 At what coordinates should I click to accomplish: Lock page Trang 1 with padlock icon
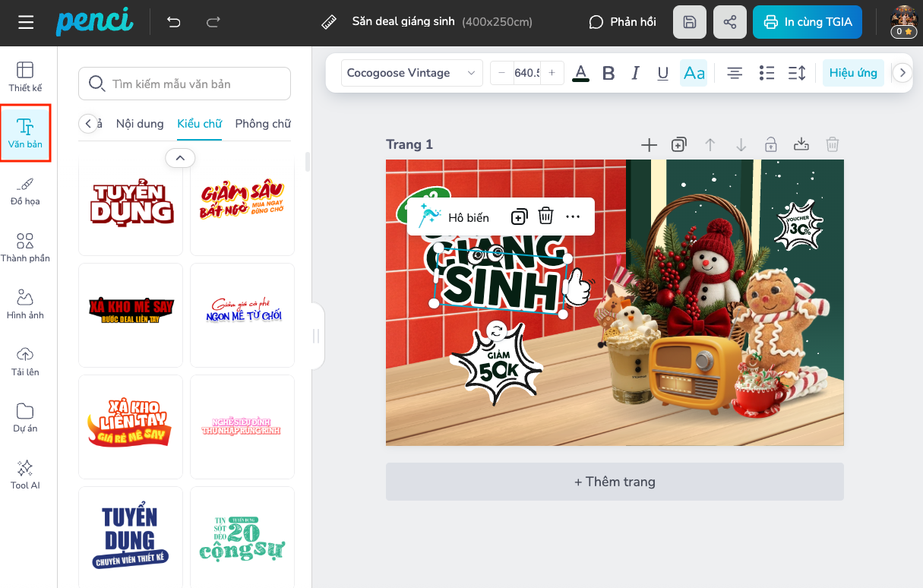(771, 144)
